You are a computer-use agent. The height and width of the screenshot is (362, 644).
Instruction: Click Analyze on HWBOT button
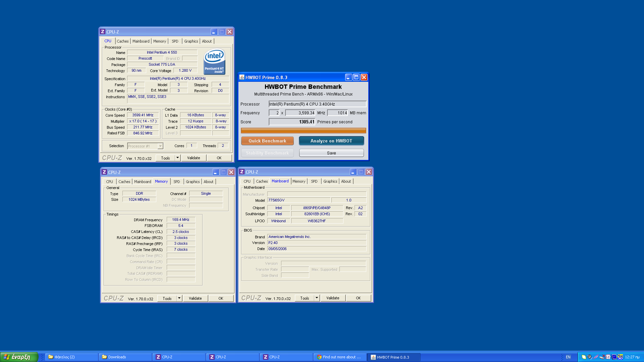point(331,141)
